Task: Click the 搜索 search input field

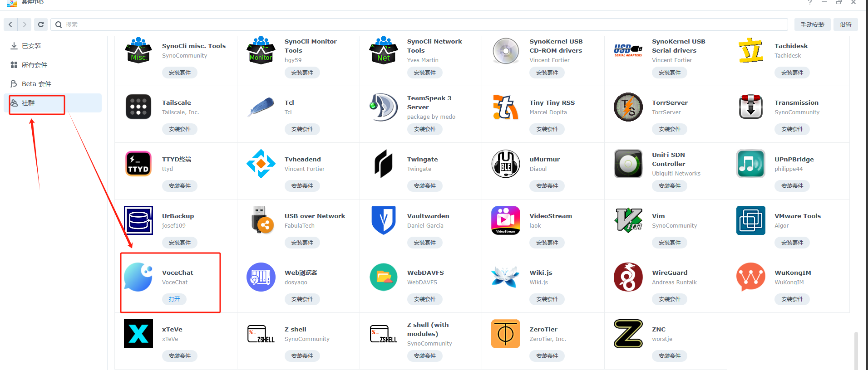Action: (x=422, y=24)
